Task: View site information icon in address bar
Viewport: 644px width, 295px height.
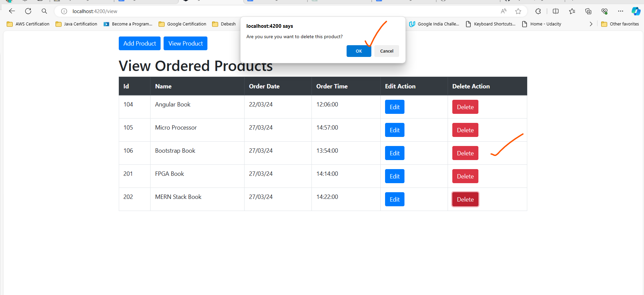Action: (64, 11)
